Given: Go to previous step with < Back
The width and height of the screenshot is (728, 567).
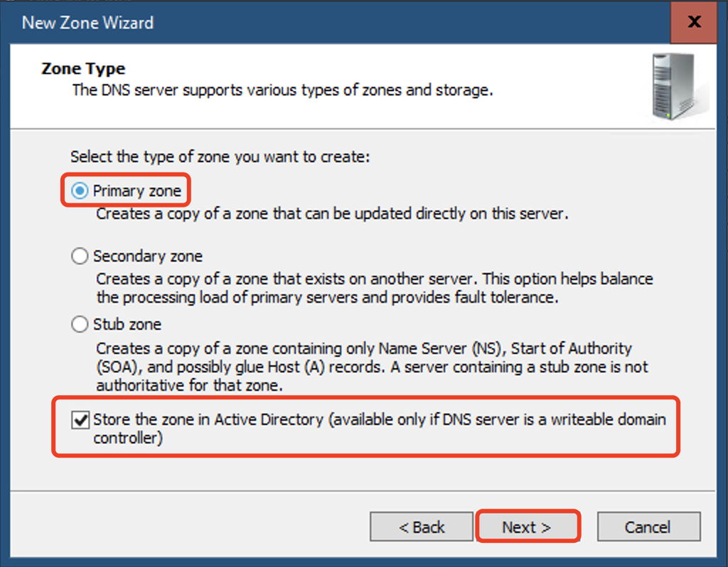Looking at the screenshot, I should (422, 527).
